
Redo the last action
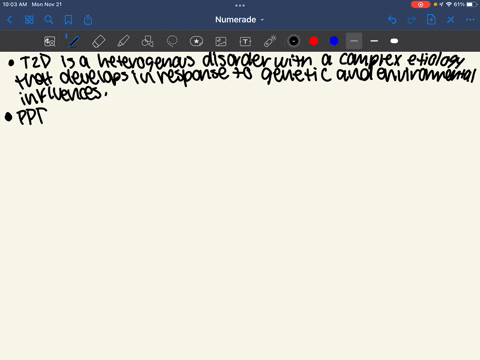[412, 20]
